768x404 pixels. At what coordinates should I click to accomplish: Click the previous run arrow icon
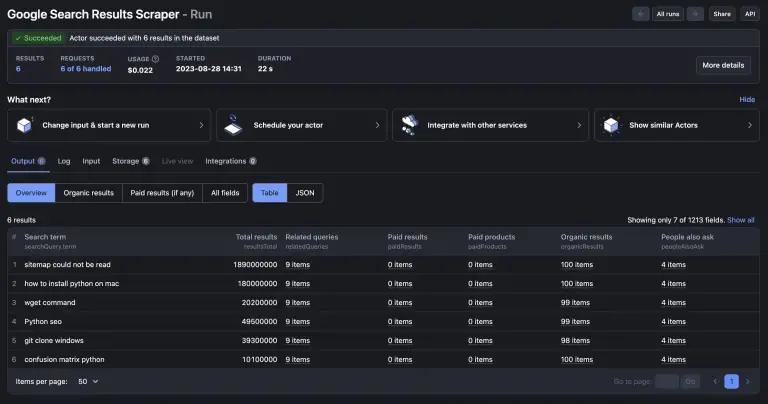coord(641,14)
